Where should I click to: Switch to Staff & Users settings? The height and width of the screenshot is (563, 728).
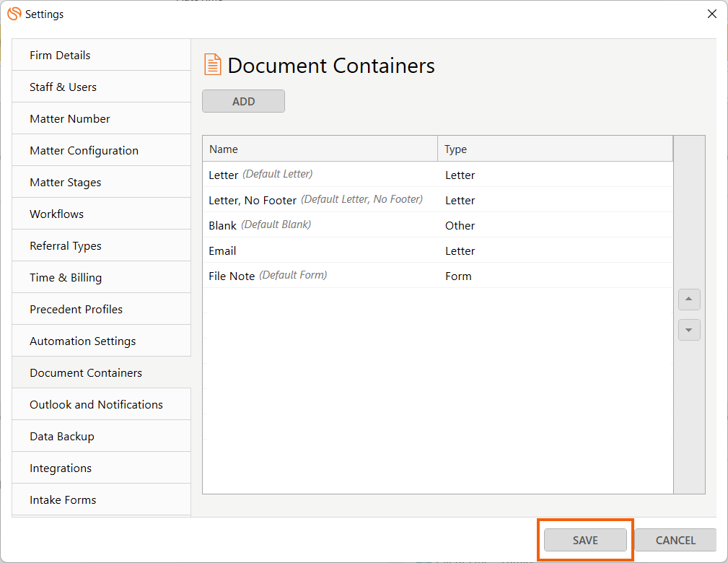point(63,87)
